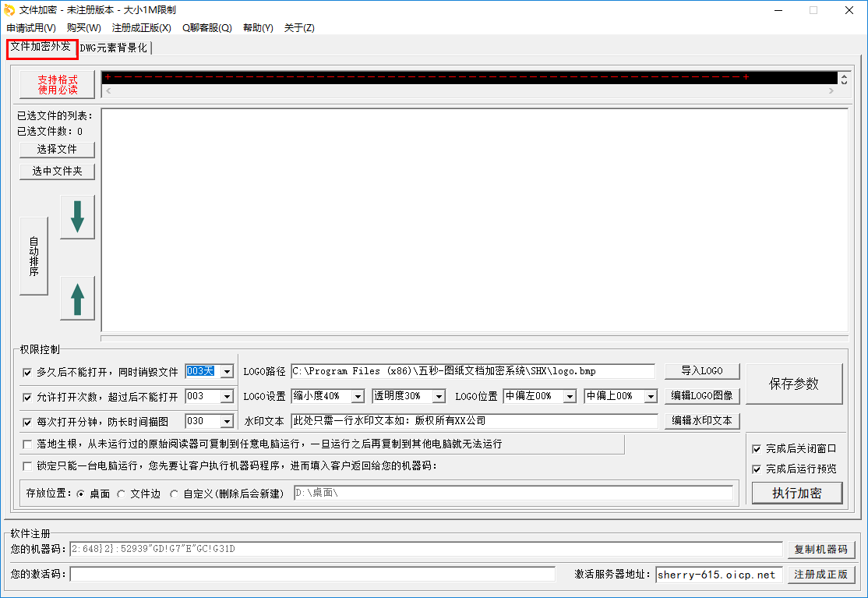Click the app icon in title bar

click(x=9, y=10)
